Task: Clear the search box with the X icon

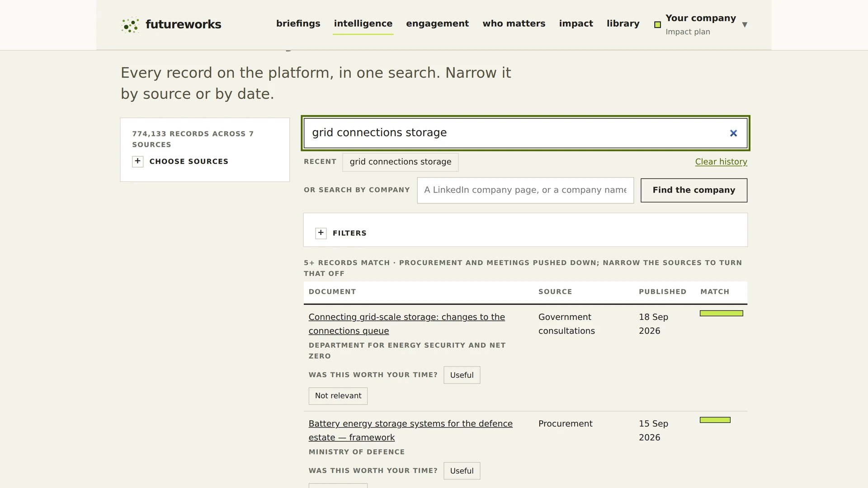Action: pos(733,133)
